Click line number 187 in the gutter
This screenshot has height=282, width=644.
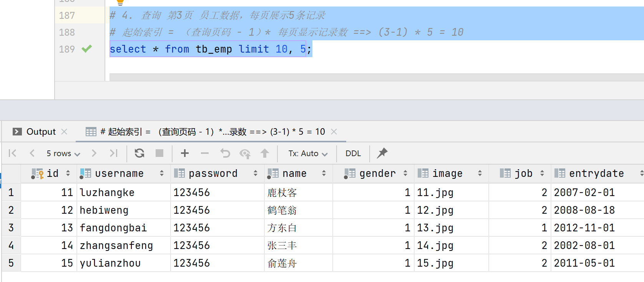click(x=67, y=15)
